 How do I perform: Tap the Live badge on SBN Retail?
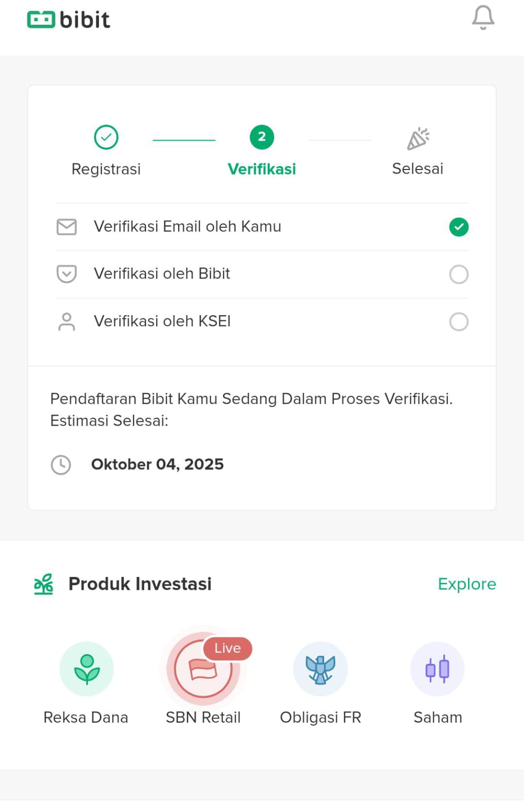click(x=228, y=648)
